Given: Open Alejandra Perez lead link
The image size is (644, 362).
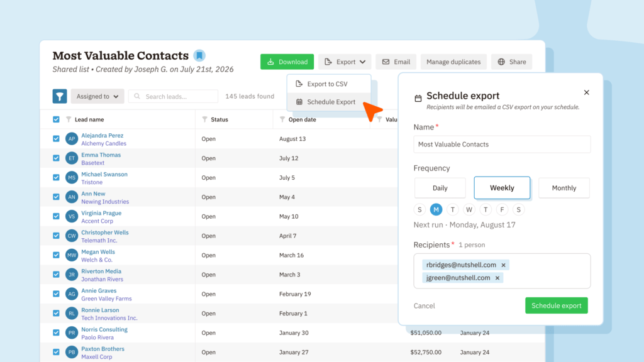Looking at the screenshot, I should [103, 136].
